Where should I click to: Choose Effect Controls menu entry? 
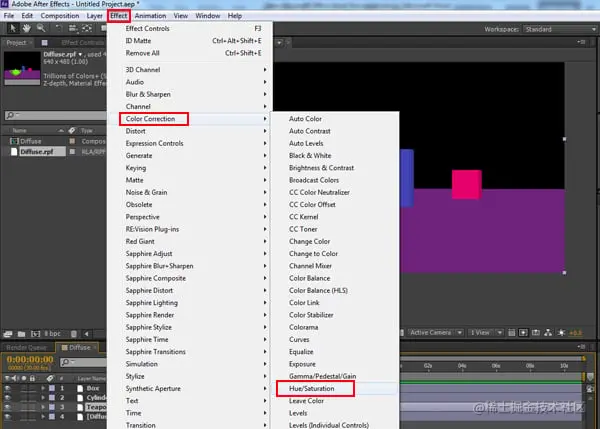pos(190,28)
